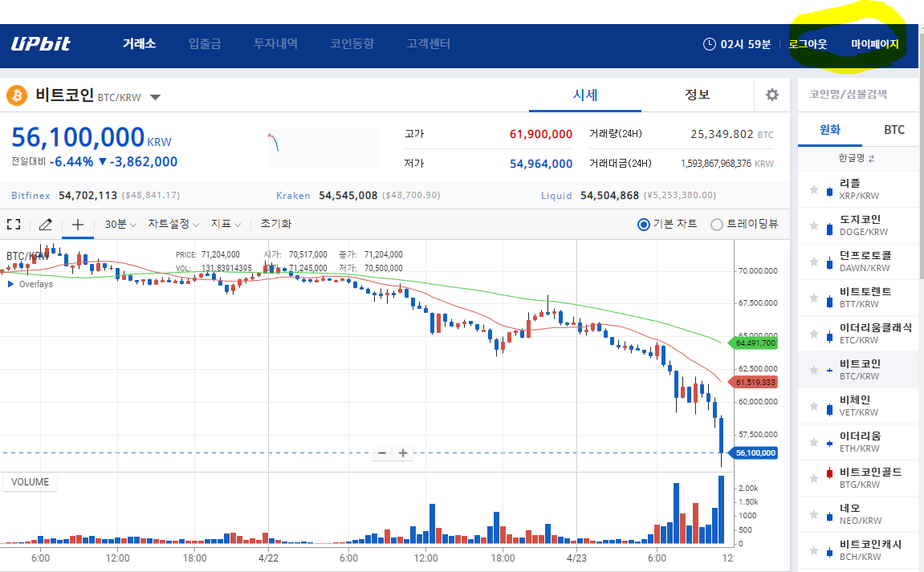Favorite star for 비트코인 BTC/KRW row
This screenshot has height=572, width=924.
click(x=814, y=370)
